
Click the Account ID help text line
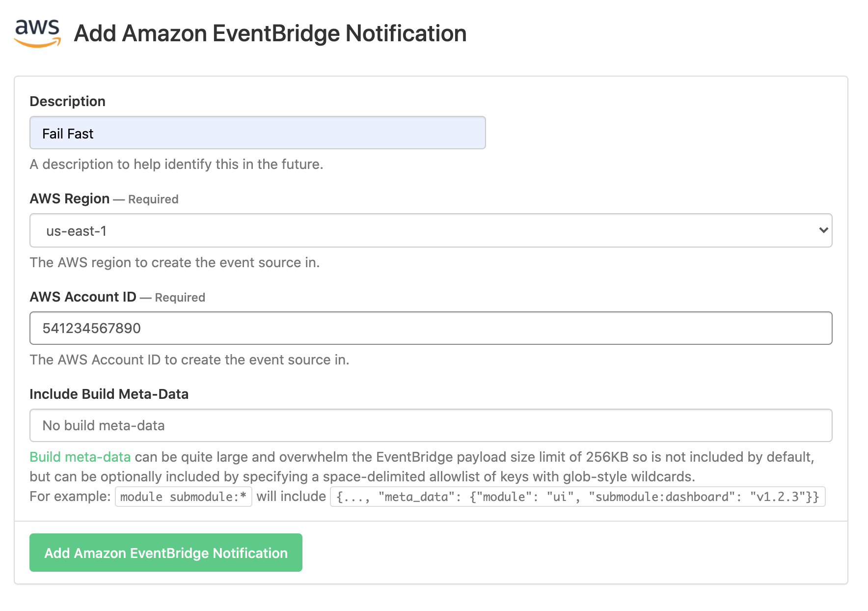pos(189,360)
